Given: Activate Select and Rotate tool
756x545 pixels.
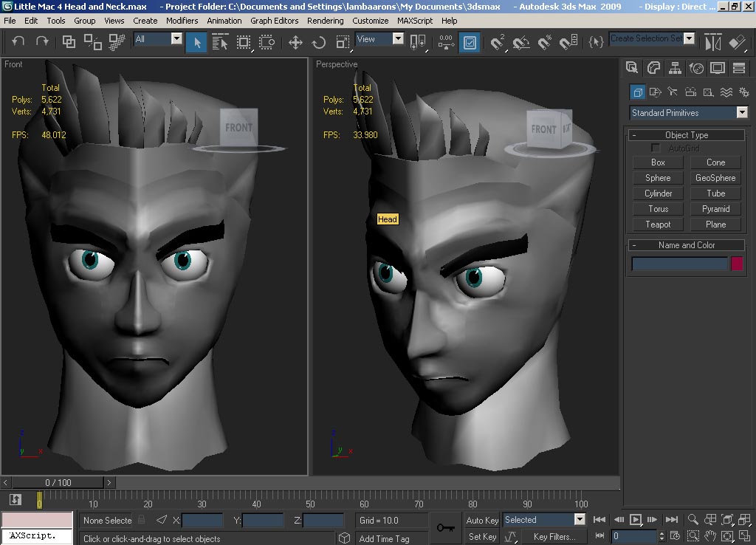Looking at the screenshot, I should (319, 42).
